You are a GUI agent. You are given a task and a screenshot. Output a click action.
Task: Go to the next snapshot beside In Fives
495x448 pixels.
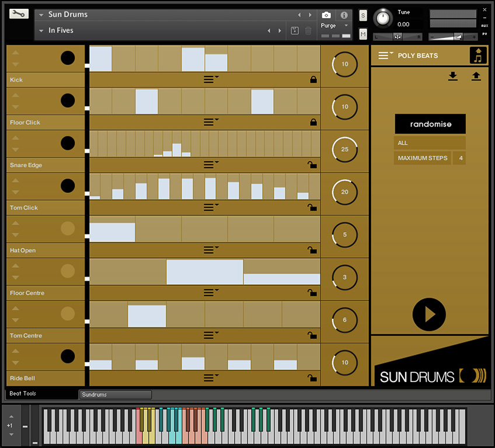280,30
